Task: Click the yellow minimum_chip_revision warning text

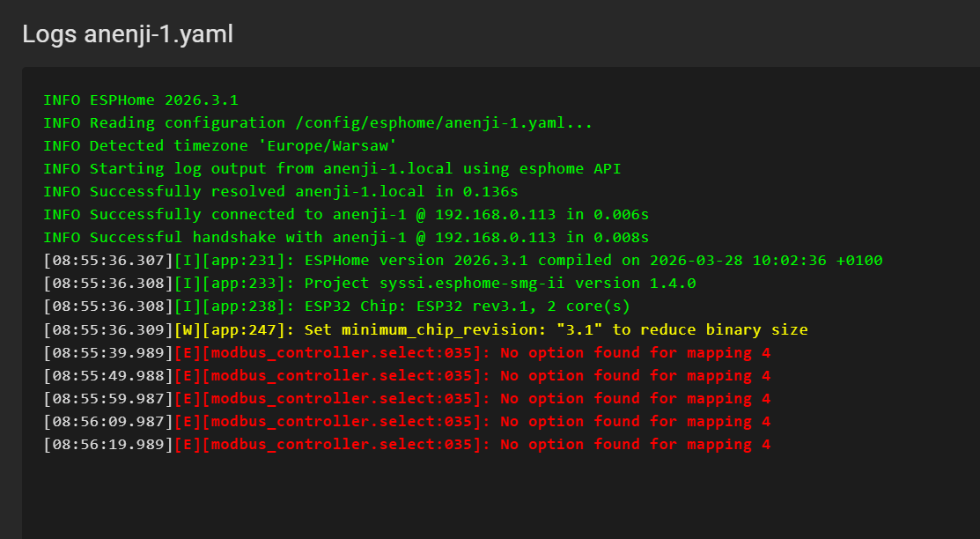Action: tap(556, 330)
